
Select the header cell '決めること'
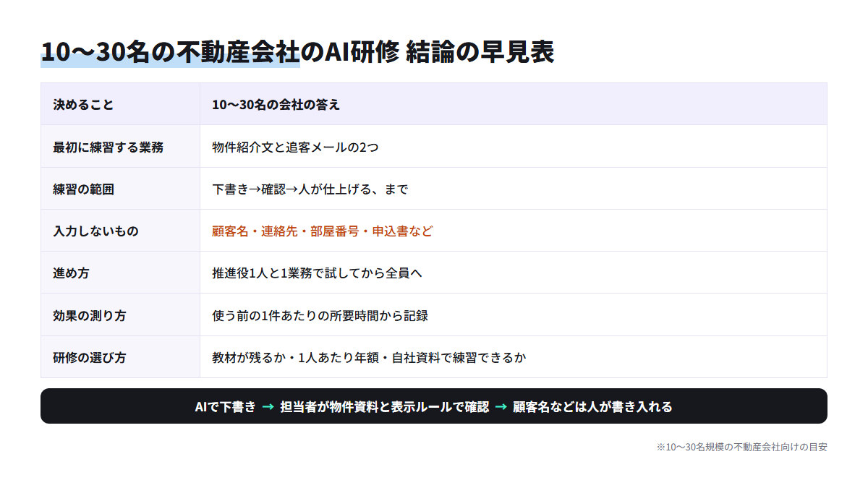pyautogui.click(x=120, y=104)
